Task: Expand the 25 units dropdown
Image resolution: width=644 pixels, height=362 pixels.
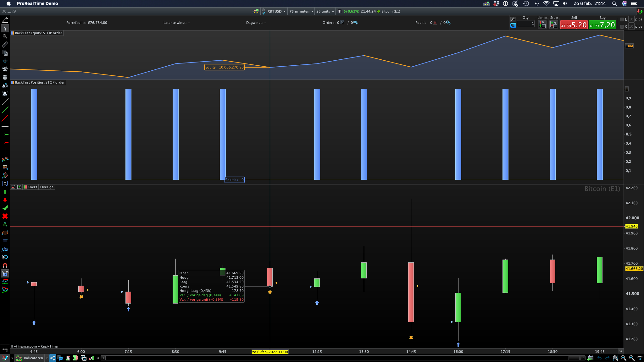Action: [x=325, y=11]
